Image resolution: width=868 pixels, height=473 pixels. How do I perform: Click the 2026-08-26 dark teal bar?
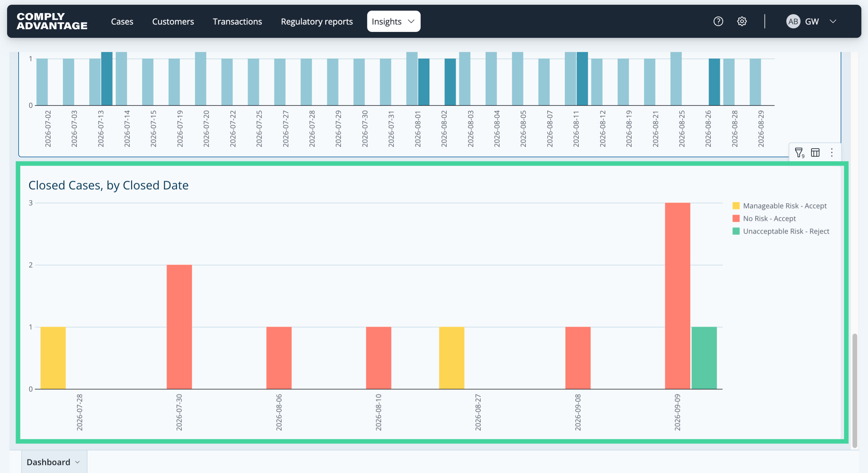tap(714, 82)
